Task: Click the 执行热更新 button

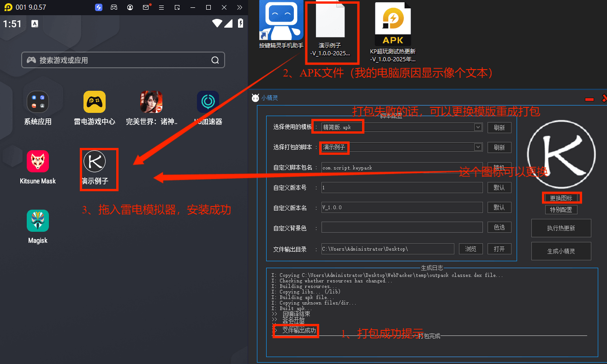Action: pyautogui.click(x=561, y=228)
